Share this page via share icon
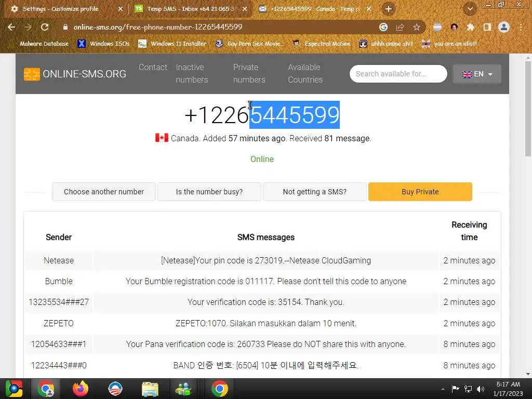This screenshot has height=399, width=532. coord(400,27)
